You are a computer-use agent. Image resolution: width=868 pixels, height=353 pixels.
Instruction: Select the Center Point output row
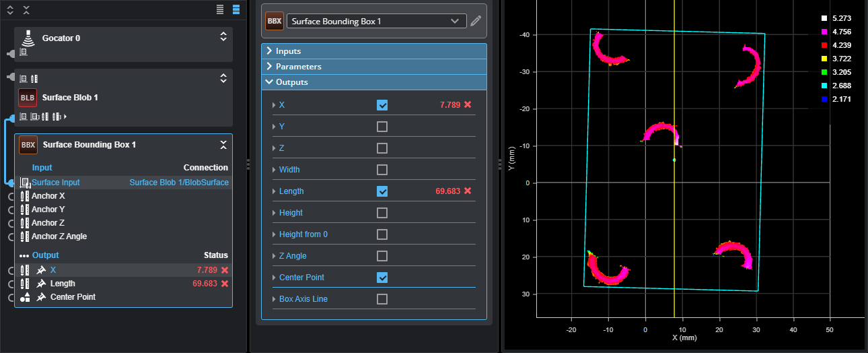tap(124, 297)
